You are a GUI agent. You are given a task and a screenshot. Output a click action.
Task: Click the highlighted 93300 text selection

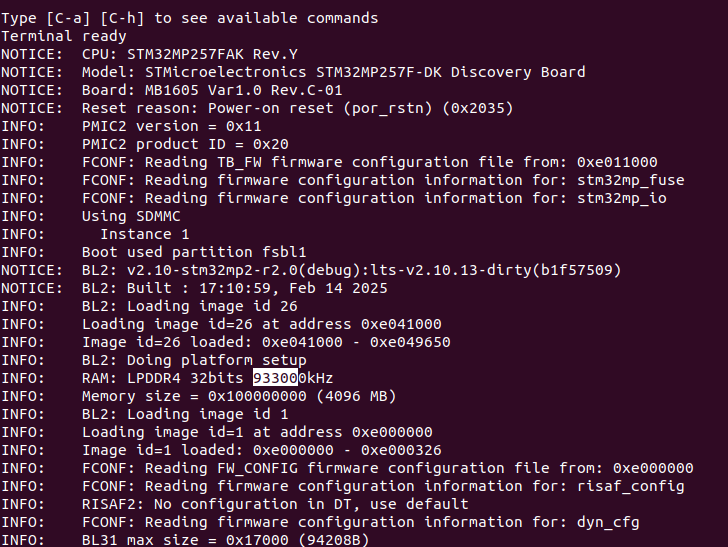pyautogui.click(x=274, y=378)
